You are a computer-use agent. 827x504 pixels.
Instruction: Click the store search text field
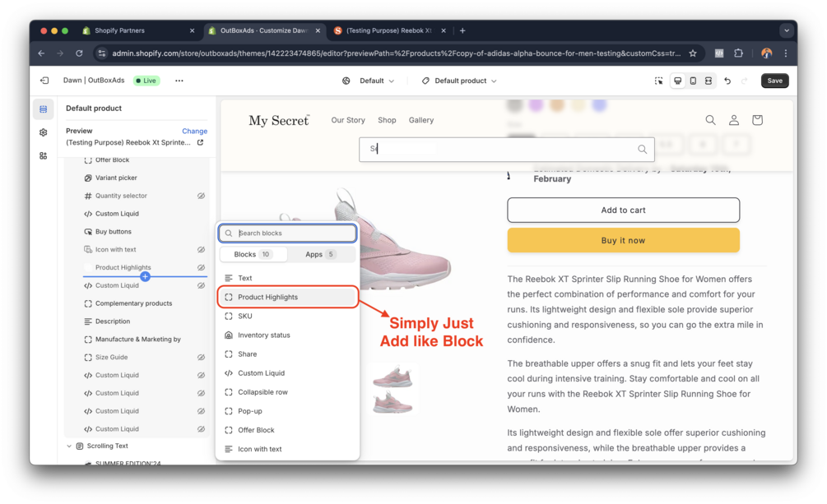[x=507, y=149]
